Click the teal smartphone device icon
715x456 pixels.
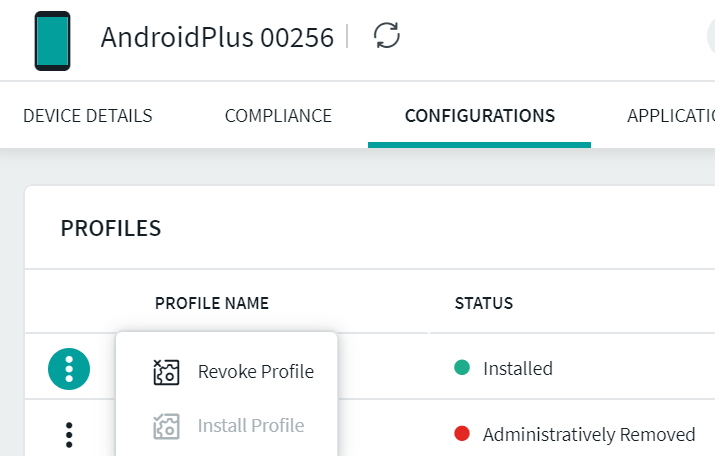(52, 41)
